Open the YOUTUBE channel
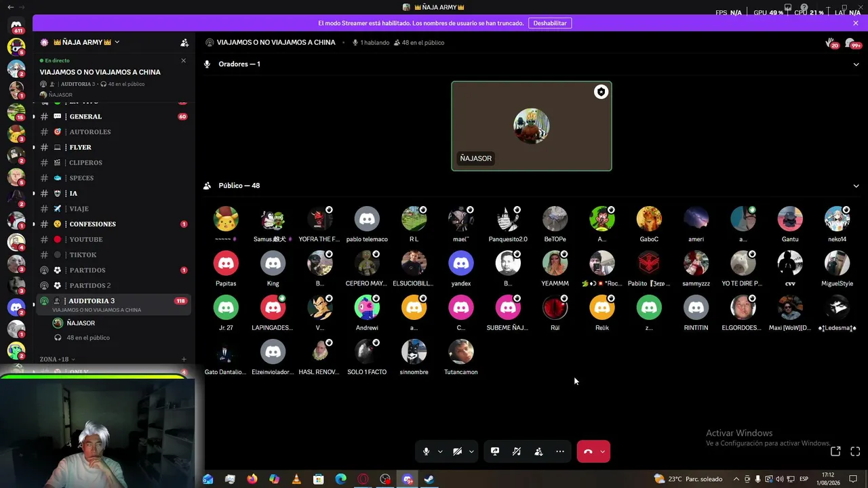 pyautogui.click(x=113, y=239)
